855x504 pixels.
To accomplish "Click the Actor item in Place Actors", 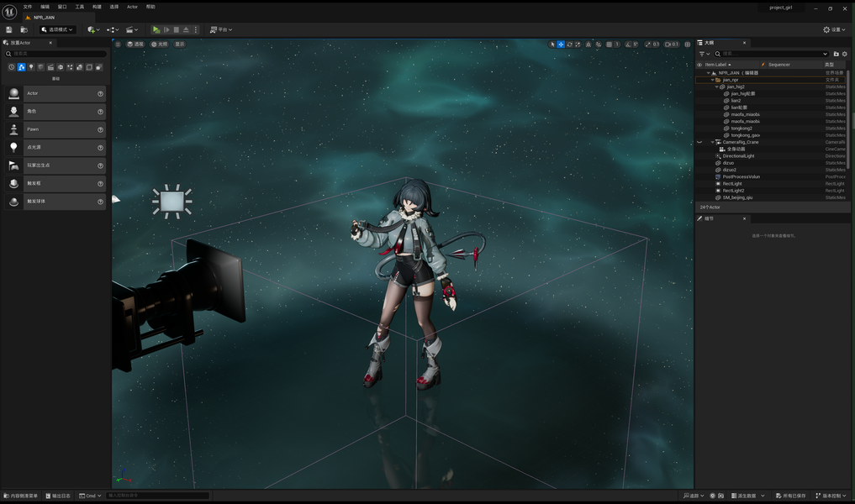I will (55, 94).
